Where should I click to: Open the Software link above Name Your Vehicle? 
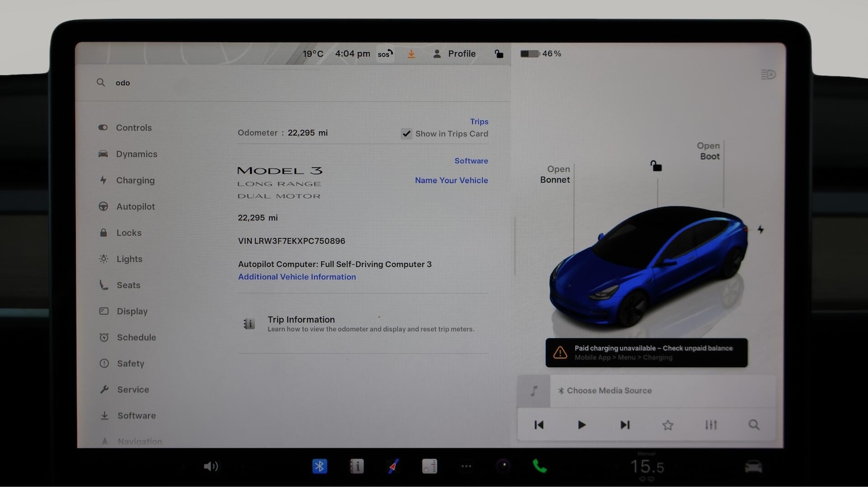coord(471,161)
